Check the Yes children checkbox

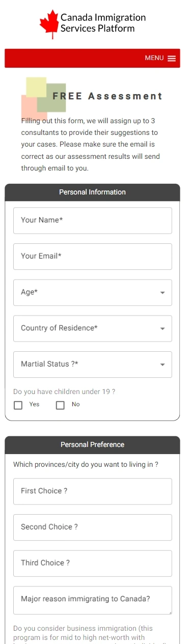tap(18, 405)
